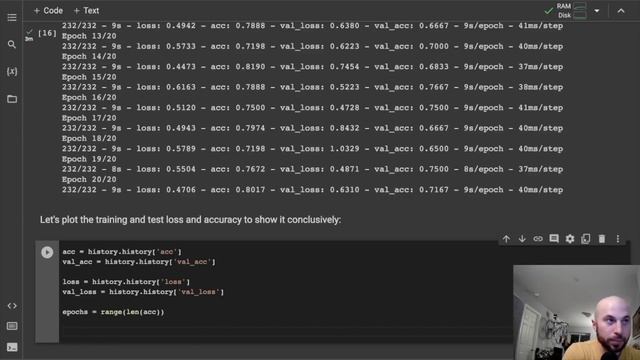Click into the code editor after epochs line
This screenshot has height=360, width=640.
(x=286, y=331)
